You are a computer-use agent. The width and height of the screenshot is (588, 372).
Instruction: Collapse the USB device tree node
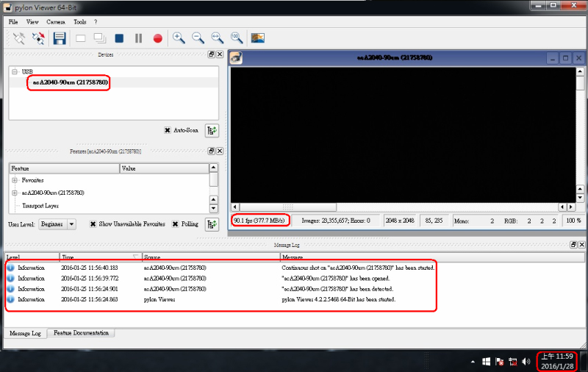[15, 72]
